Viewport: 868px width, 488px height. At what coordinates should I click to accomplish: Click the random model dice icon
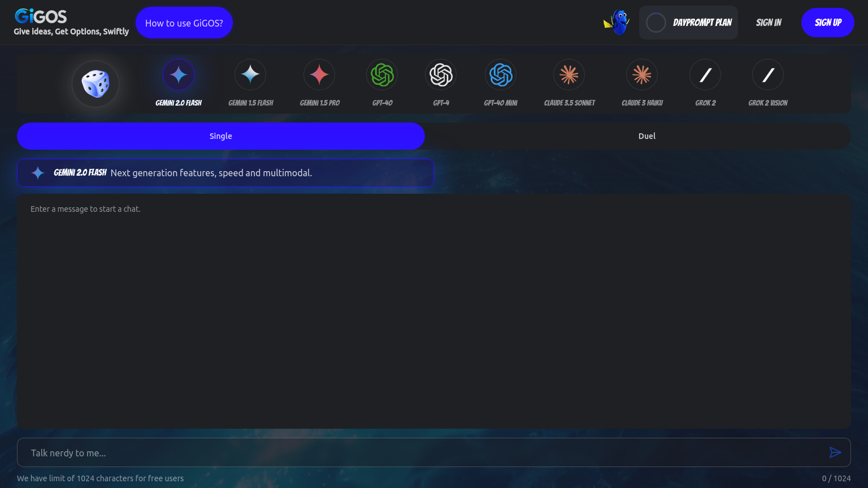click(x=96, y=84)
